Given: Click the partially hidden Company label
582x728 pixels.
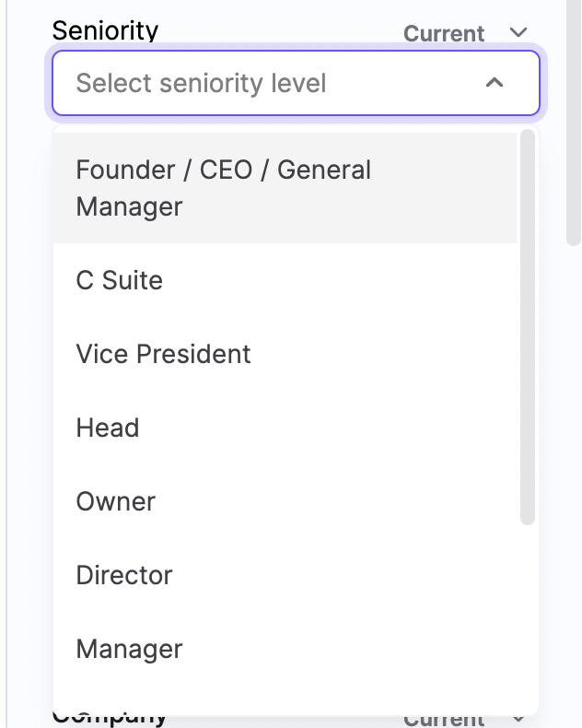Looking at the screenshot, I should click(x=110, y=717).
